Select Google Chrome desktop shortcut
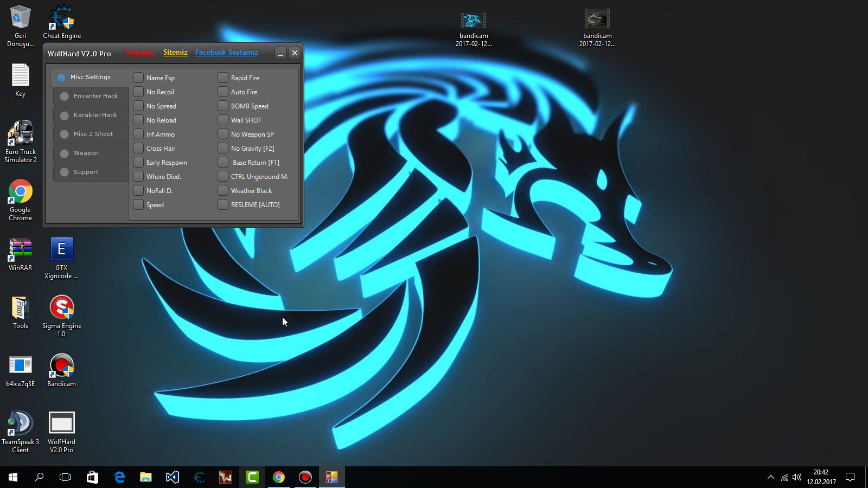868x488 pixels. (21, 200)
